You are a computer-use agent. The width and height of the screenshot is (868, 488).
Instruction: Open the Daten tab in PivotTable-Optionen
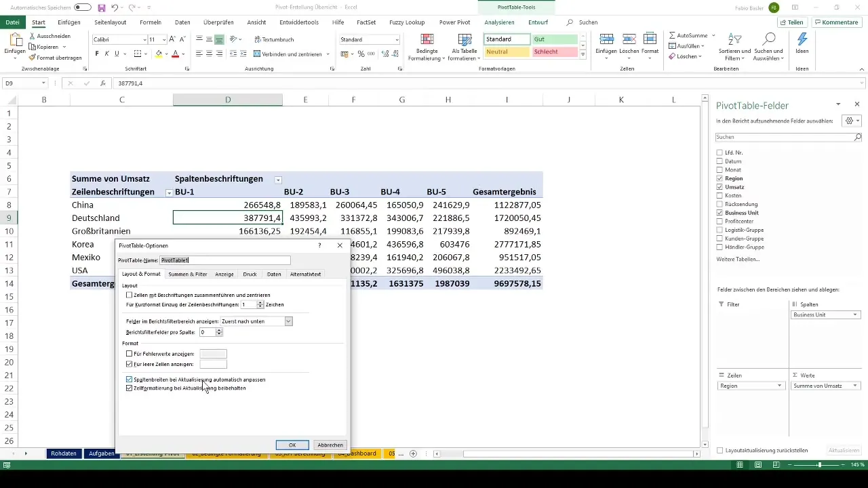click(274, 274)
